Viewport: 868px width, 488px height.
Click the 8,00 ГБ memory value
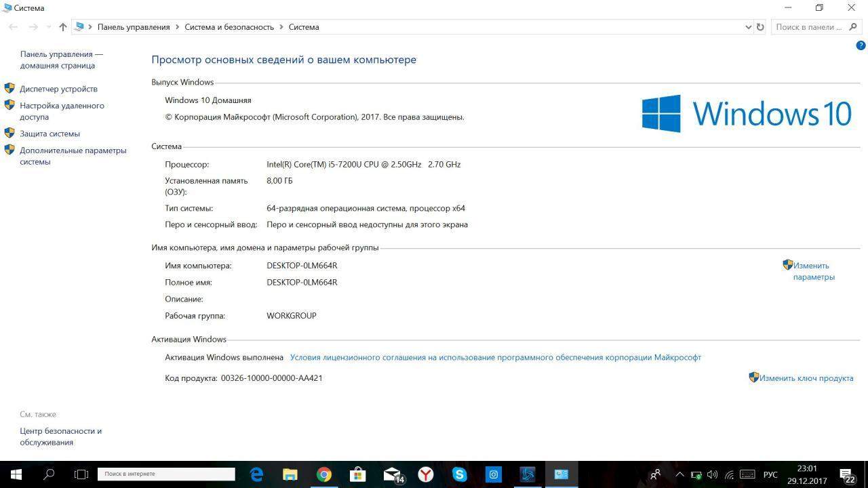point(279,181)
